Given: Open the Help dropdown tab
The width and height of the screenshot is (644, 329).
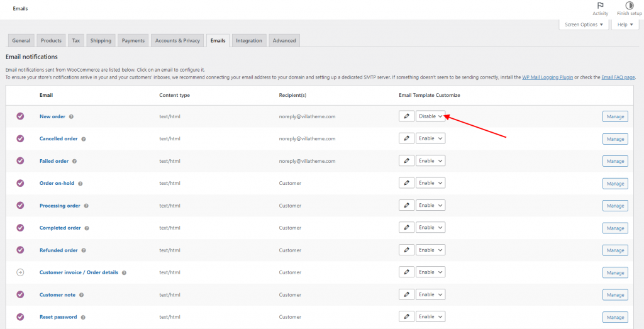Looking at the screenshot, I should [x=625, y=25].
